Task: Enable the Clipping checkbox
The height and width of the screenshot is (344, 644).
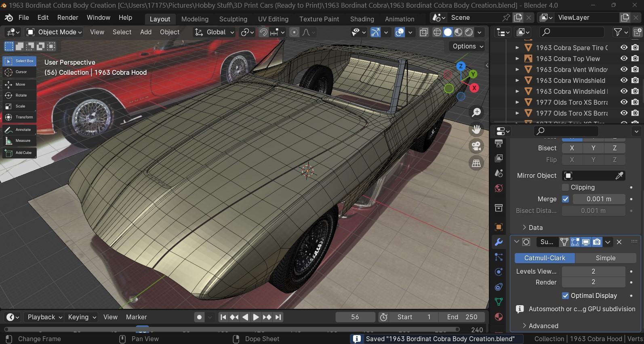Action: coord(566,187)
